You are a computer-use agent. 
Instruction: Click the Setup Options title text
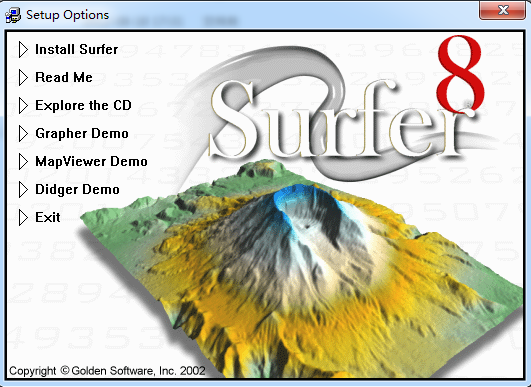(68, 15)
